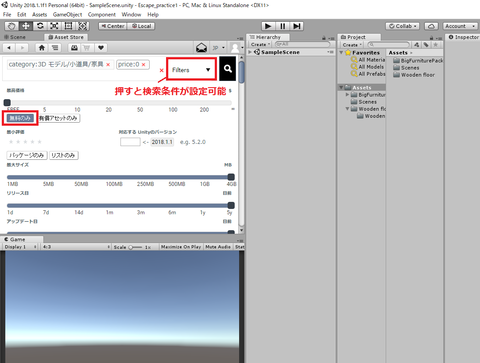Expand the SampleScene in Hierarchy
The height and width of the screenshot is (363, 480).
click(x=250, y=52)
